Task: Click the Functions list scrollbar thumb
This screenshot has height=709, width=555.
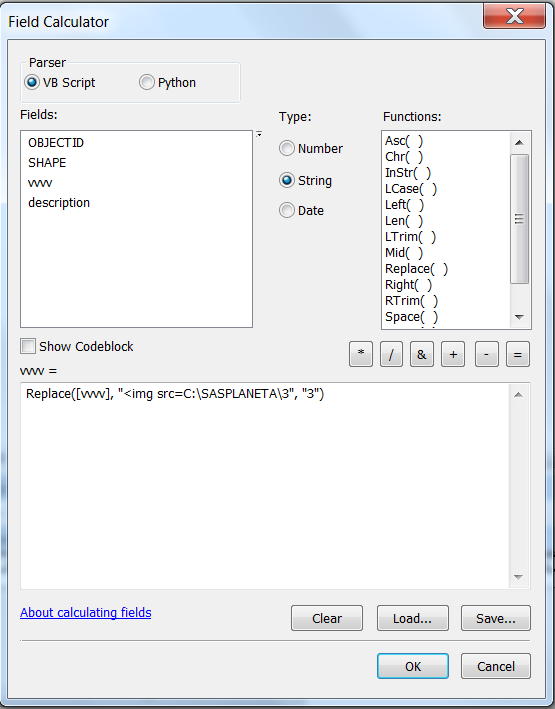Action: (x=519, y=219)
